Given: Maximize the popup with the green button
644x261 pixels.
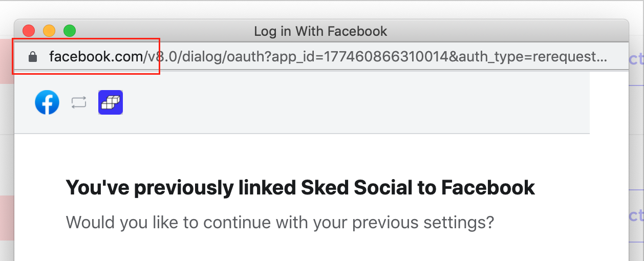Looking at the screenshot, I should (69, 31).
